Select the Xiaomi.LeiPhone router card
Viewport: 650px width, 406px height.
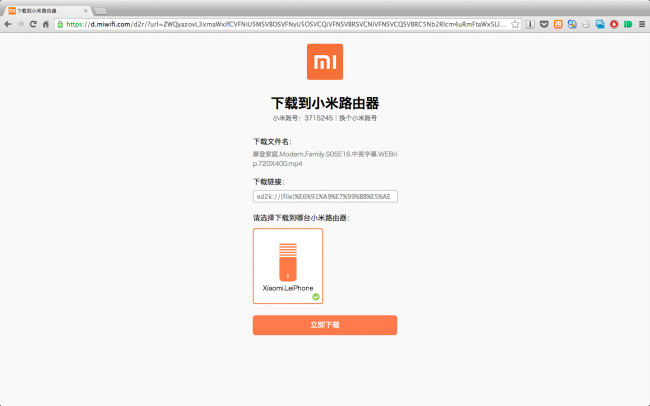click(288, 266)
